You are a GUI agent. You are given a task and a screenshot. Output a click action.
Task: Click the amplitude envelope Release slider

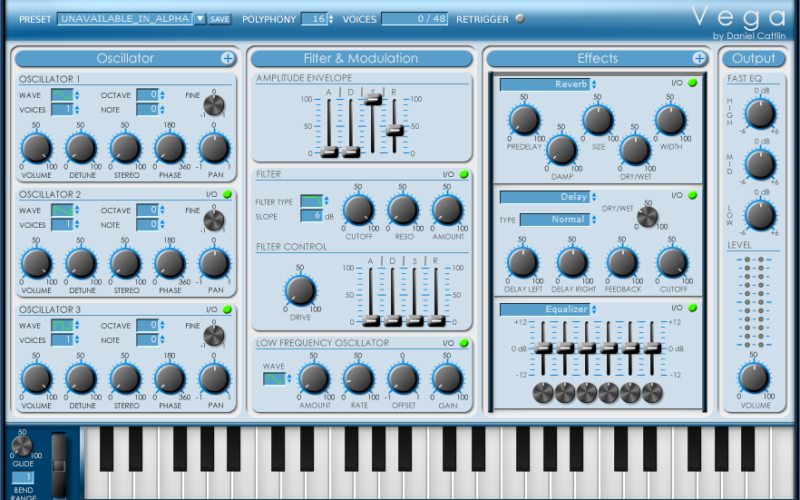tap(394, 130)
